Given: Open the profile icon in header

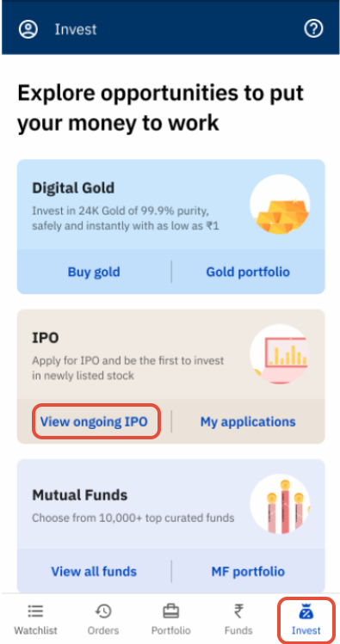Looking at the screenshot, I should point(28,29).
